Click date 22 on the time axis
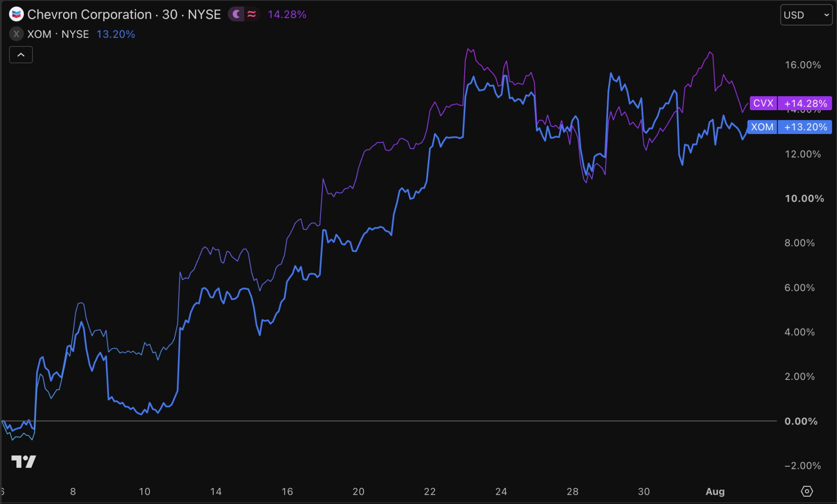 (430, 491)
